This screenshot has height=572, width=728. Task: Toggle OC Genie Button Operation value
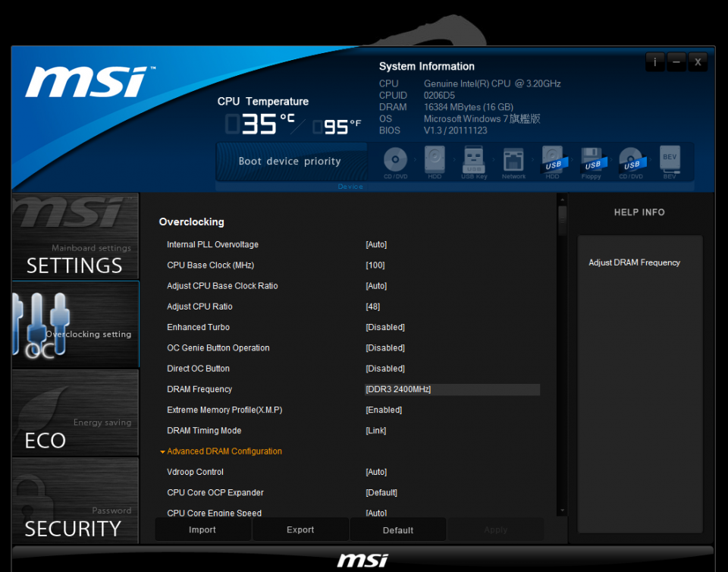click(385, 347)
